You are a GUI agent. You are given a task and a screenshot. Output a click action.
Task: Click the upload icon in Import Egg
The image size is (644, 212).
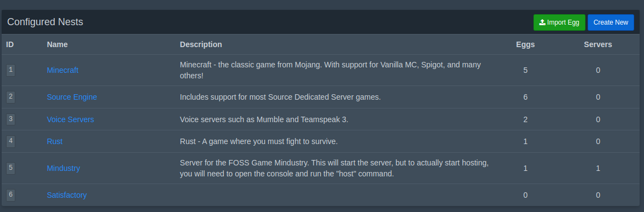[542, 22]
